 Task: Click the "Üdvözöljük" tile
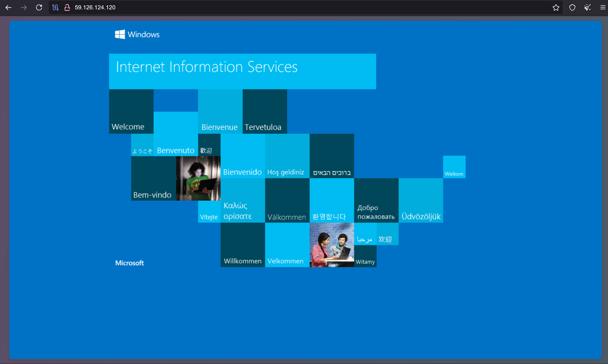[421, 200]
